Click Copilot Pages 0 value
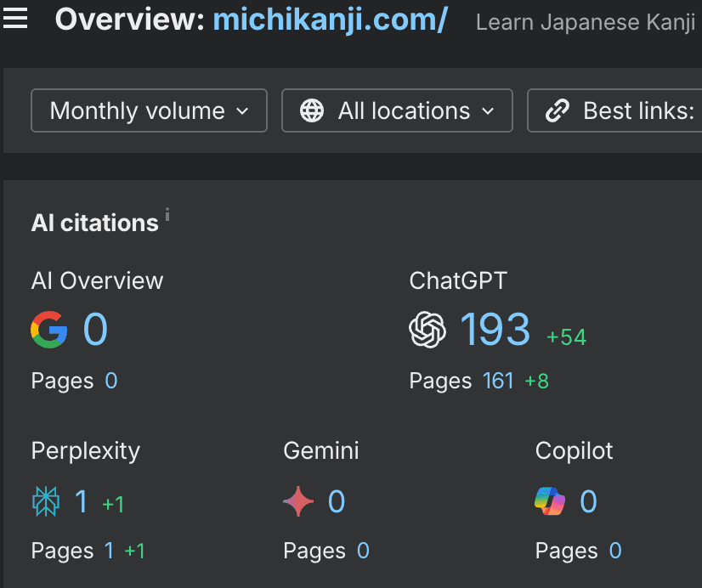The width and height of the screenshot is (702, 588). [615, 551]
